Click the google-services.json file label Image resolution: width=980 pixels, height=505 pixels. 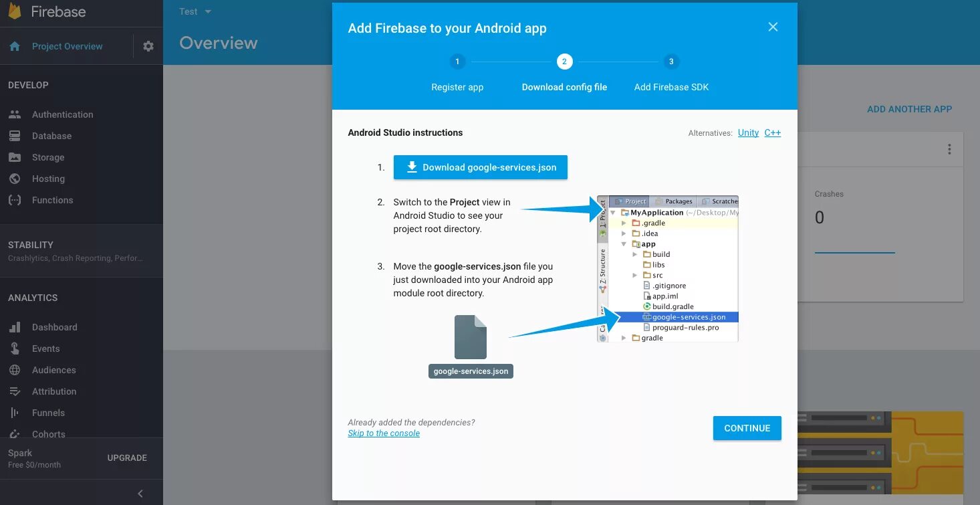click(471, 371)
